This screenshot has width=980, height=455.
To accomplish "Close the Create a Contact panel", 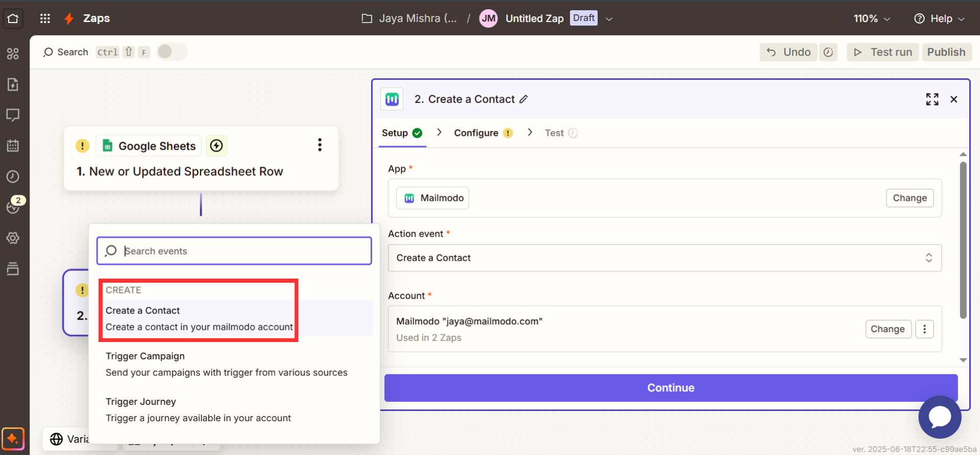I will (x=954, y=99).
